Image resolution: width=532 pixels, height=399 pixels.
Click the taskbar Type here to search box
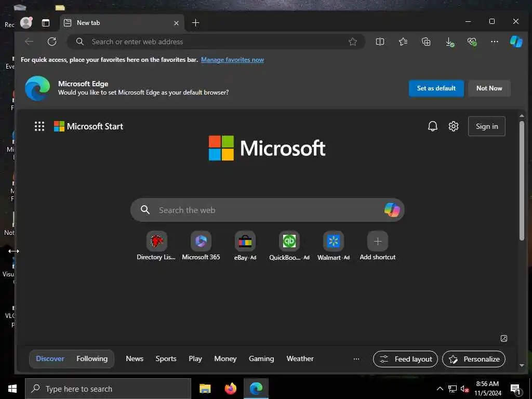108,389
